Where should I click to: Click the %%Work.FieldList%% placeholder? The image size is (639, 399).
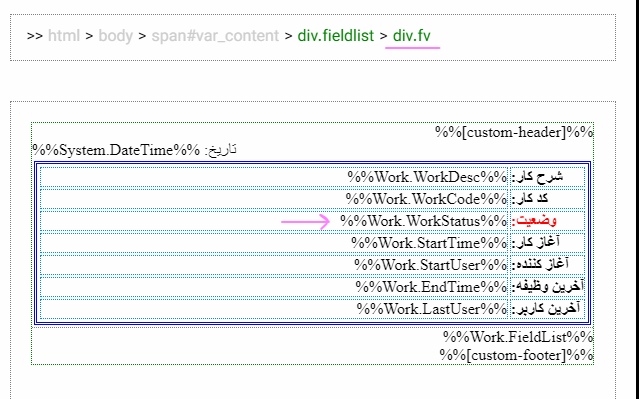pyautogui.click(x=518, y=337)
